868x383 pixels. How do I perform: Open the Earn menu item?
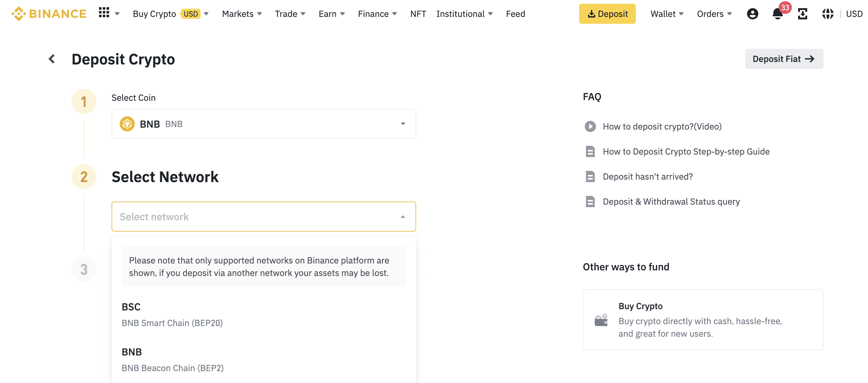click(x=331, y=14)
